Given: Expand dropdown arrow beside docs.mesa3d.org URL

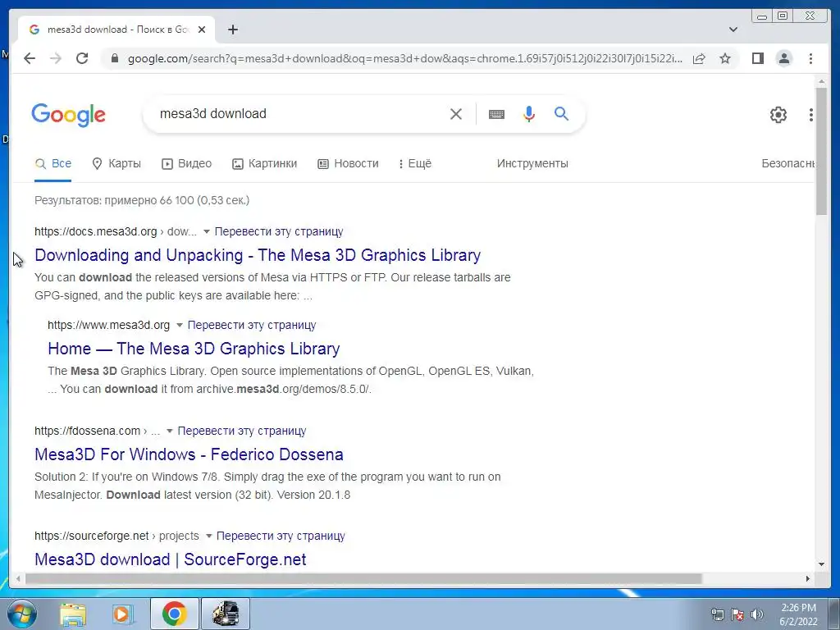Looking at the screenshot, I should [206, 232].
